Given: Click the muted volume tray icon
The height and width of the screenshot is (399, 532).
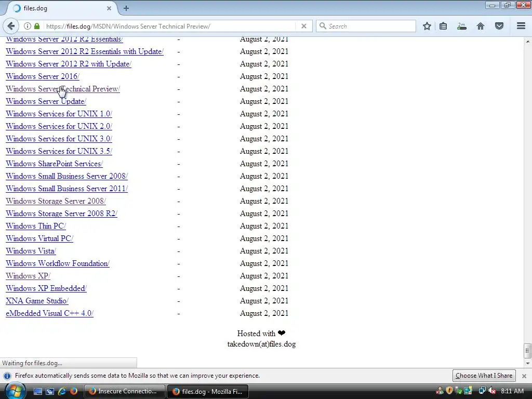Looking at the screenshot, I should click(492, 391).
